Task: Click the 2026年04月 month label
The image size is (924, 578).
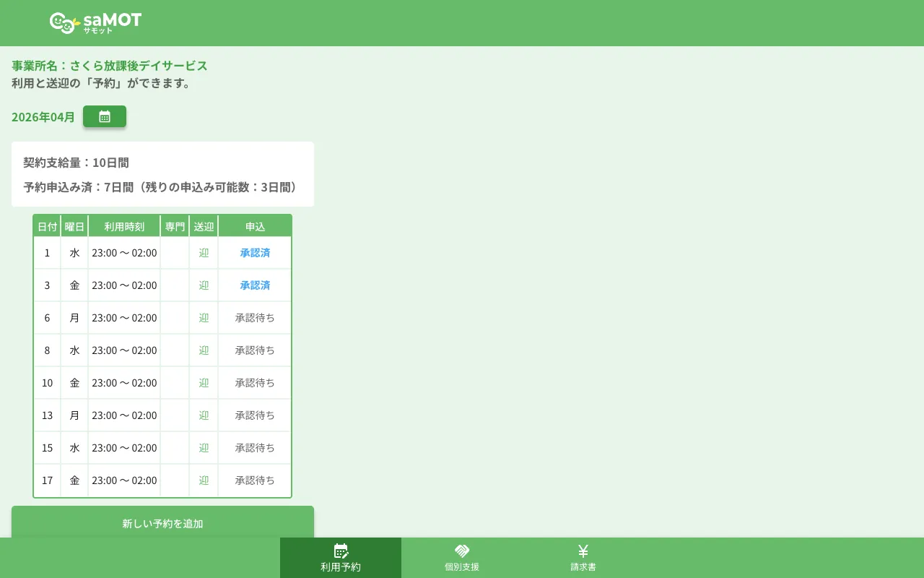Action: 43,117
